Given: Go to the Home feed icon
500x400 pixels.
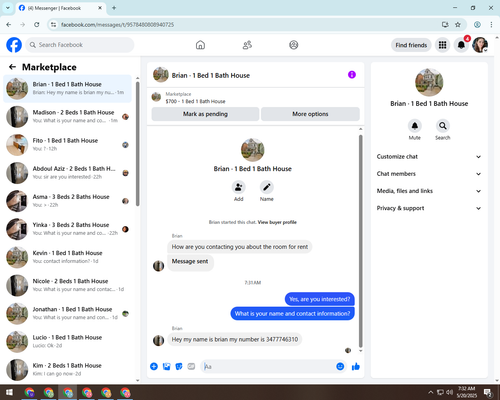Looking at the screenshot, I should tap(200, 45).
